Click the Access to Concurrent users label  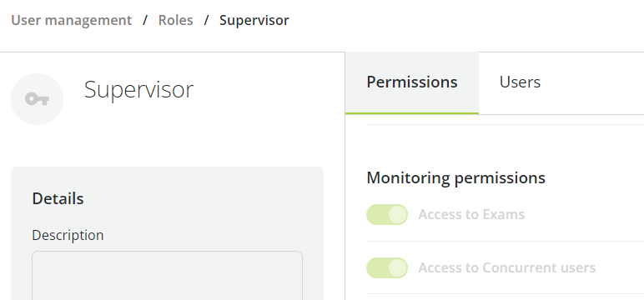(x=507, y=267)
